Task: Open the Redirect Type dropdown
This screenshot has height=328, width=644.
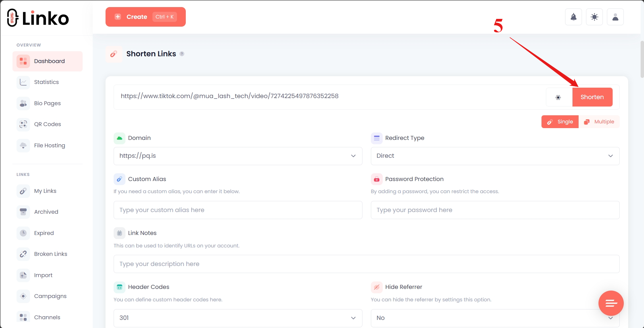Action: pos(495,156)
